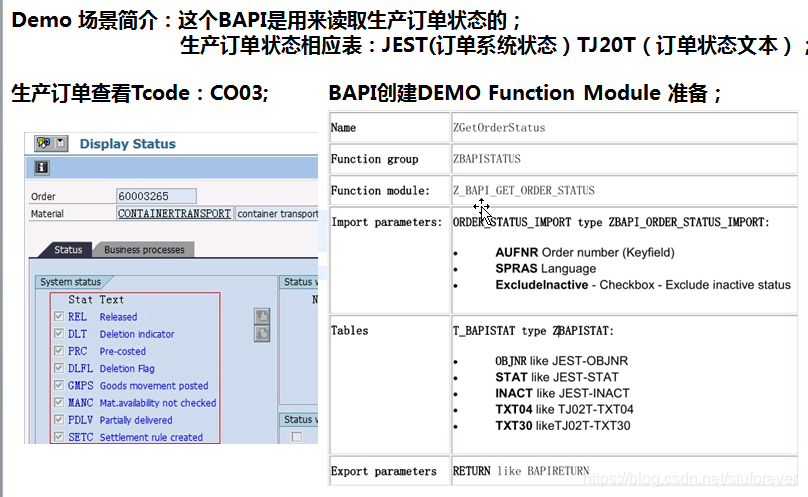Open the CONTAINERTRANSPORT material link

pos(174,213)
